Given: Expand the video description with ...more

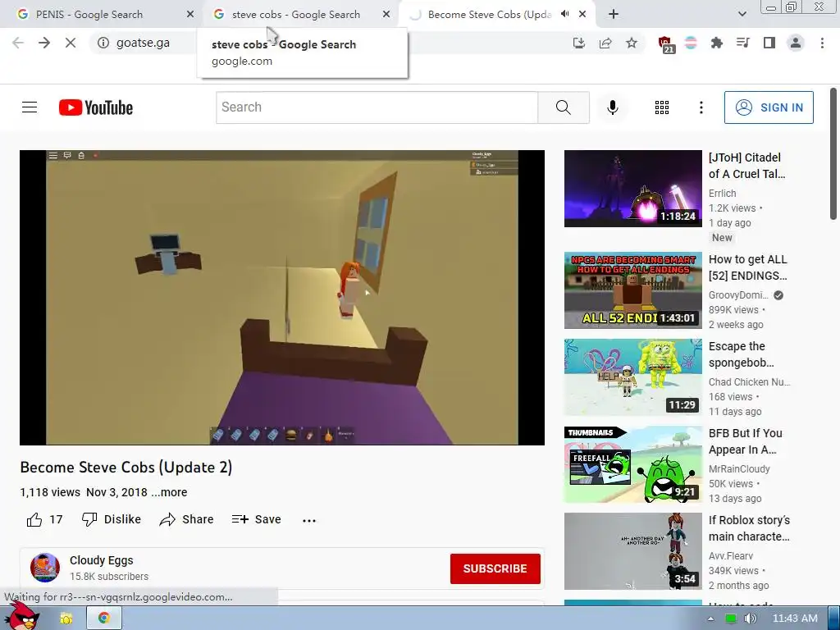Looking at the screenshot, I should tap(169, 492).
